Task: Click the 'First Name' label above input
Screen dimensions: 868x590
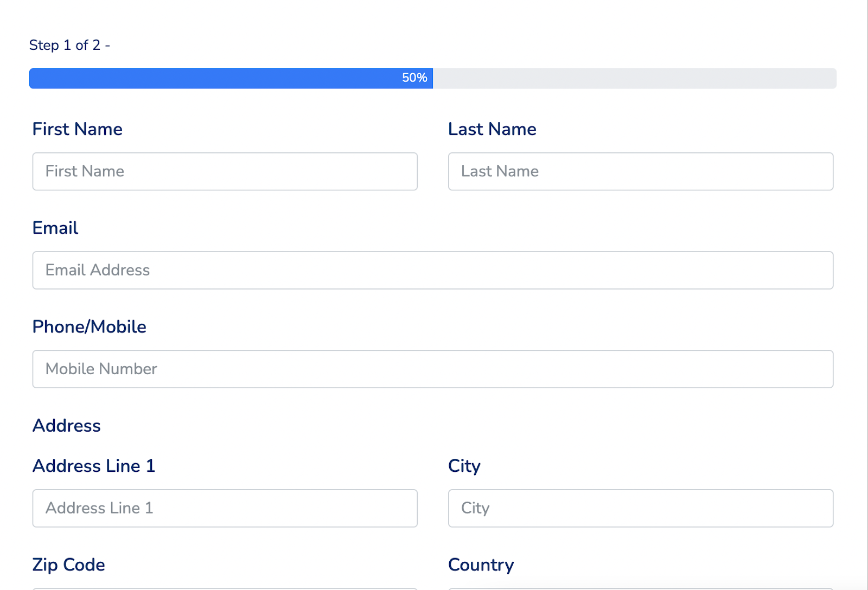Action: pyautogui.click(x=78, y=129)
